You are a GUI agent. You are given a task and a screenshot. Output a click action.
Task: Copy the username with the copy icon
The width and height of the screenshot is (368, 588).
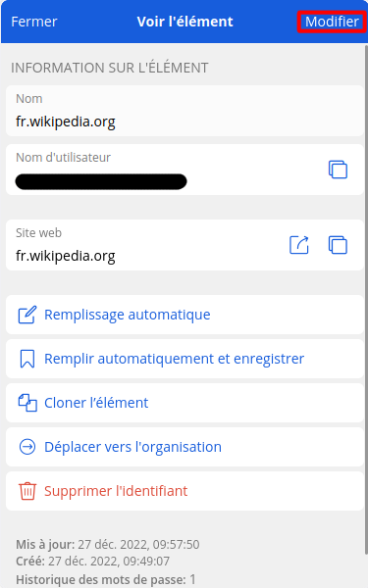pos(338,170)
